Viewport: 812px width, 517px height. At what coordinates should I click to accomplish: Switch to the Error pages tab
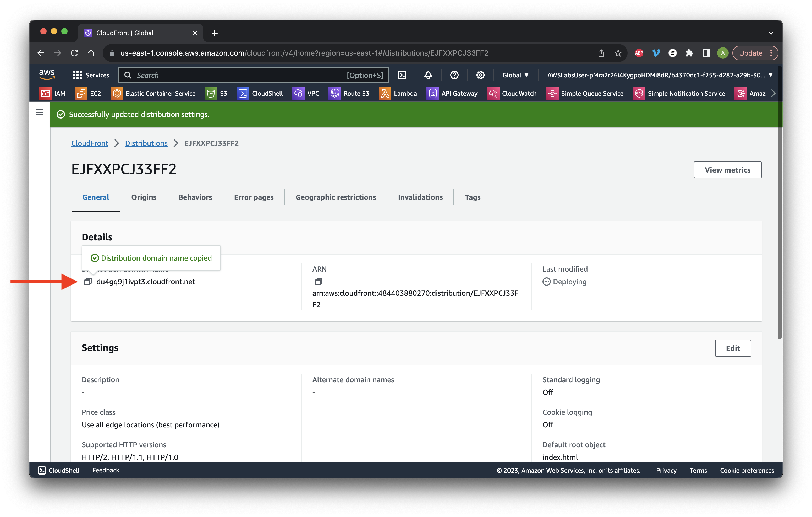pyautogui.click(x=254, y=197)
